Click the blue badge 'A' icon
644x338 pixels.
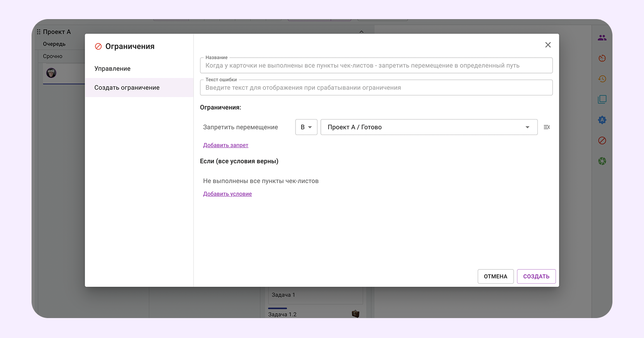pos(602,120)
